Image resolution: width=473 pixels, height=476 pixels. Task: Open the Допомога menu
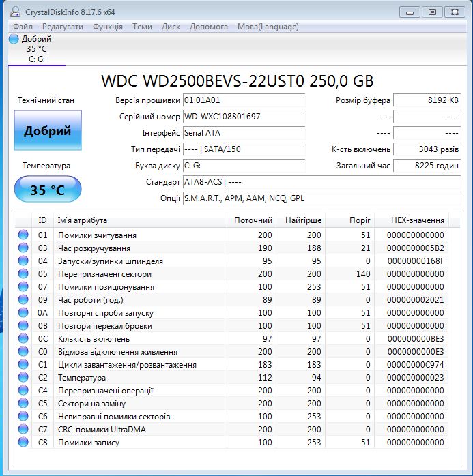point(208,27)
